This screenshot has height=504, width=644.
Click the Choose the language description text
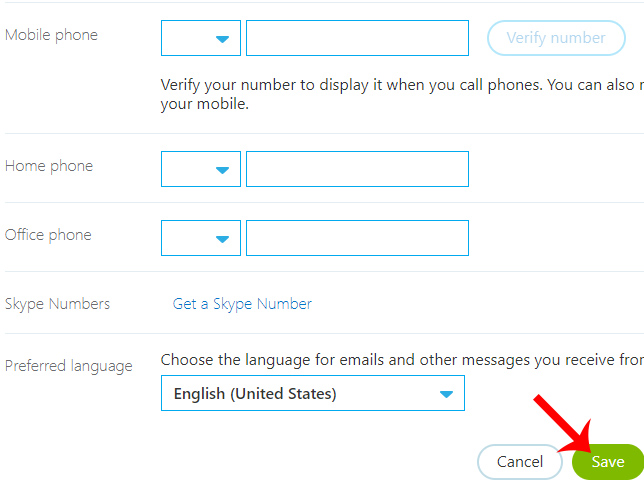[x=400, y=359]
